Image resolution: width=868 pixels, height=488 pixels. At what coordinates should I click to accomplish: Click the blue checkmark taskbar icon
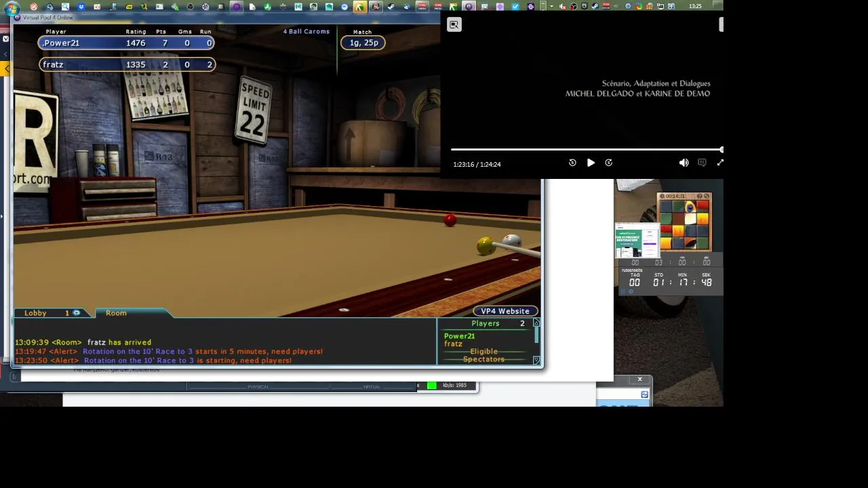click(x=515, y=6)
